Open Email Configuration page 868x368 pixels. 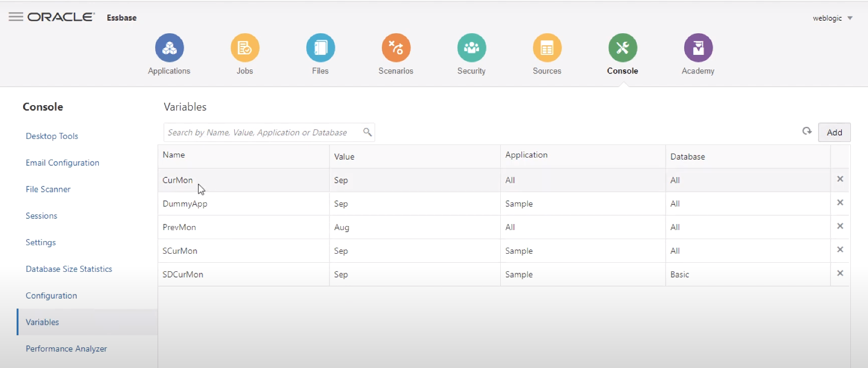pos(62,163)
